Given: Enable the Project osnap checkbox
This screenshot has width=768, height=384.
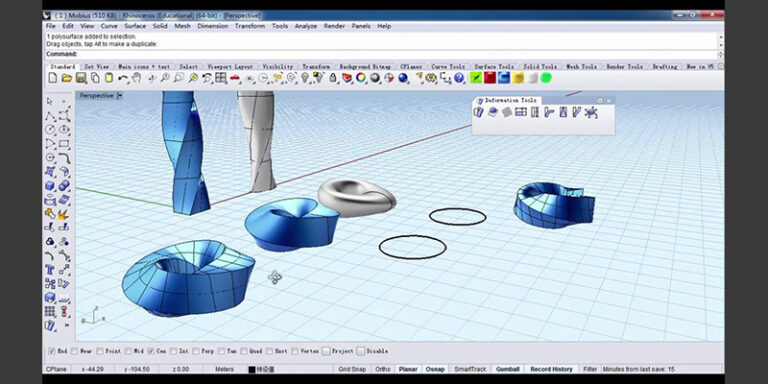Looking at the screenshot, I should [x=326, y=351].
